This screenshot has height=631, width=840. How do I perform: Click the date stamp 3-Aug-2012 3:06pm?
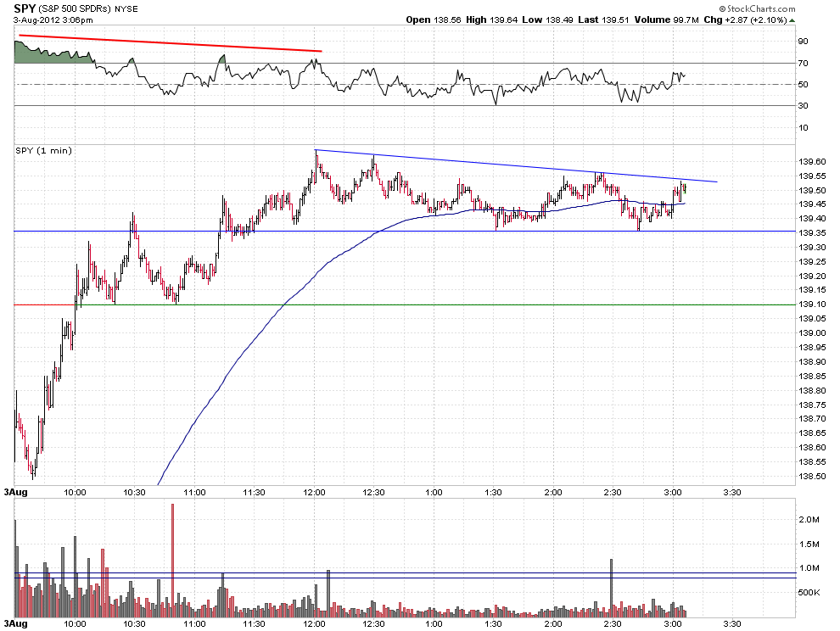[53, 20]
